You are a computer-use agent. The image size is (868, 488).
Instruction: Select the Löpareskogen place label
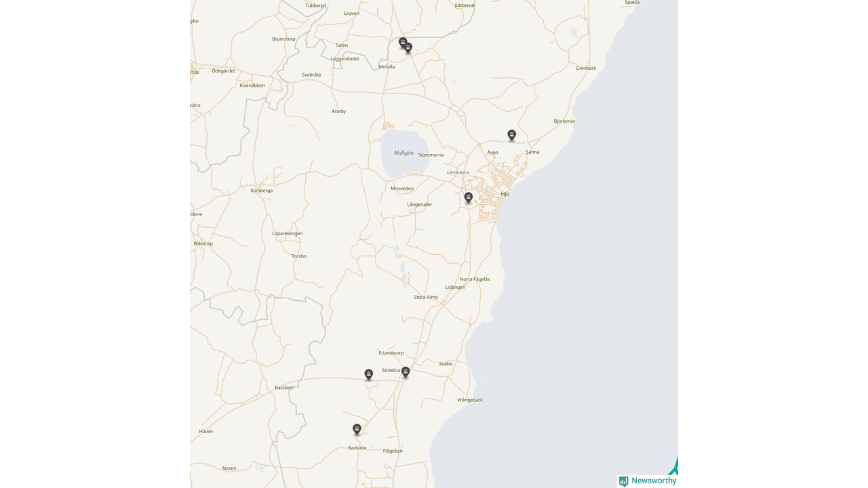(287, 233)
